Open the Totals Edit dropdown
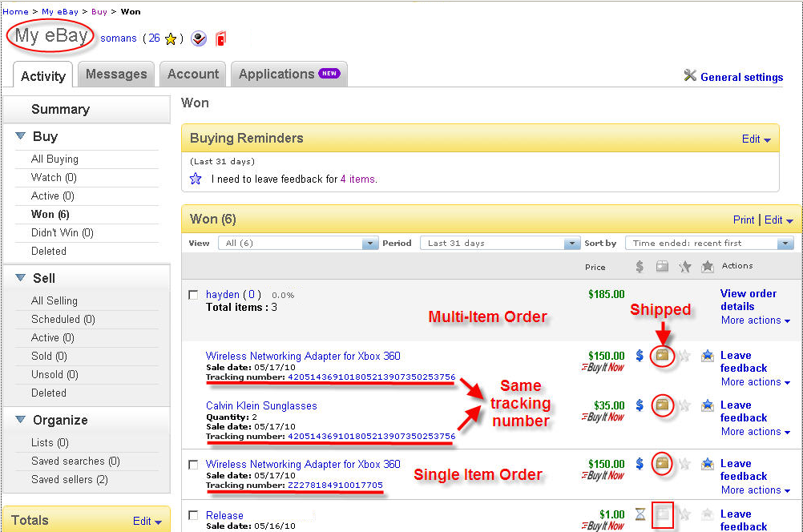 coord(147,522)
